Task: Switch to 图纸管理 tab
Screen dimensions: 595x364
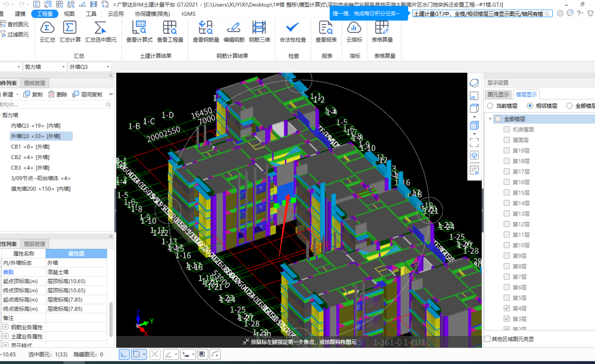Action: pyautogui.click(x=35, y=83)
